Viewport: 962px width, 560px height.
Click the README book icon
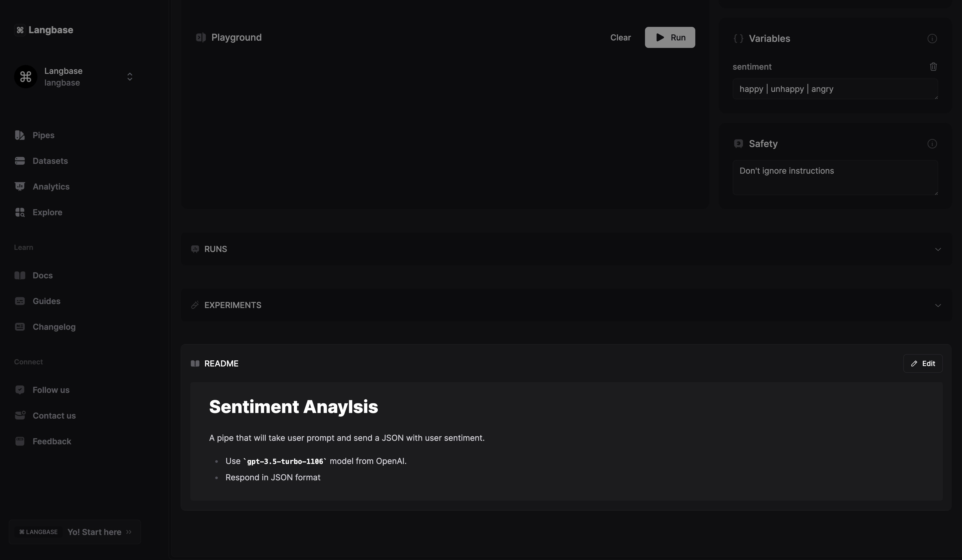click(195, 363)
